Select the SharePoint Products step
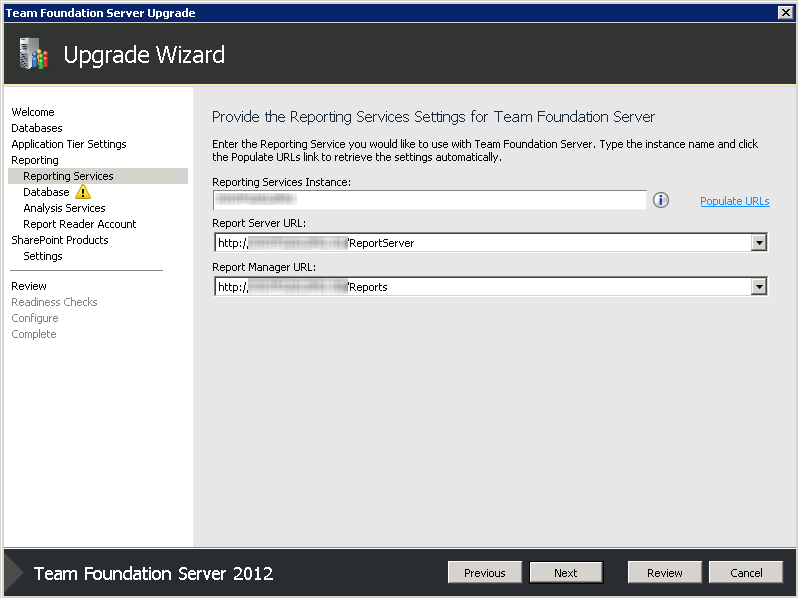The width and height of the screenshot is (798, 598). (x=60, y=240)
